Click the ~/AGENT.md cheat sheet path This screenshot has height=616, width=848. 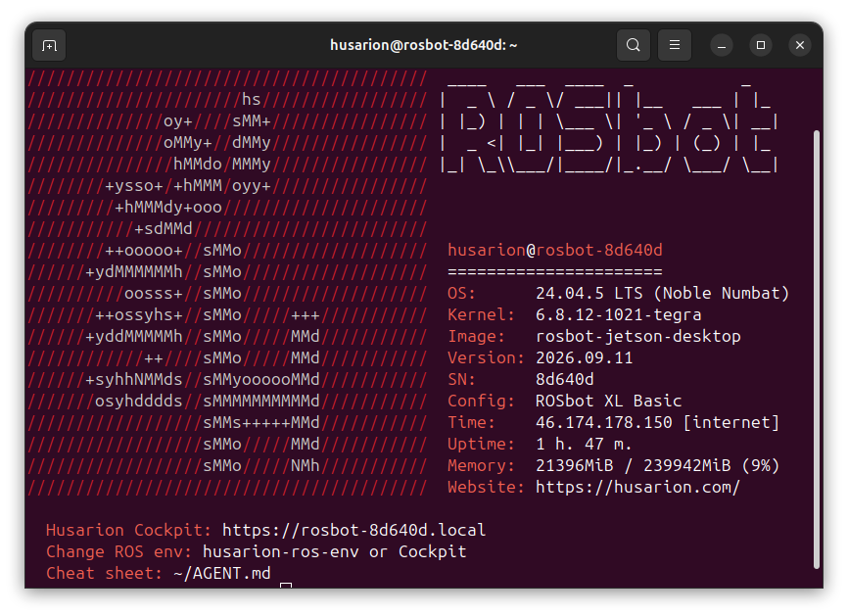tap(221, 573)
